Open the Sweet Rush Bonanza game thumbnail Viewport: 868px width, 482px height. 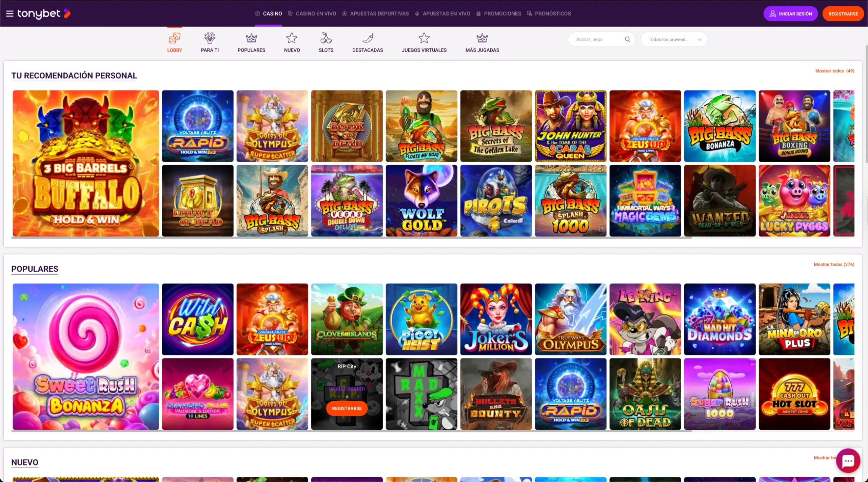(x=85, y=357)
